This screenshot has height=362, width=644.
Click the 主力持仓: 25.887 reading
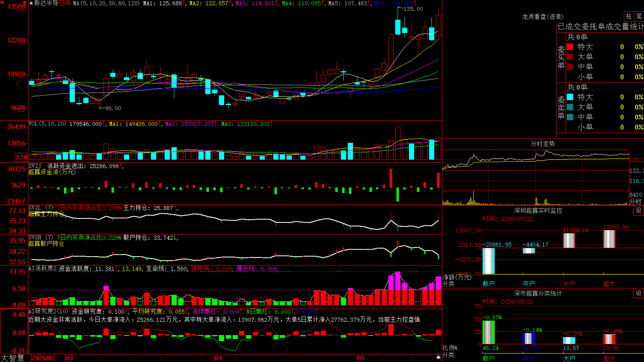148,208
